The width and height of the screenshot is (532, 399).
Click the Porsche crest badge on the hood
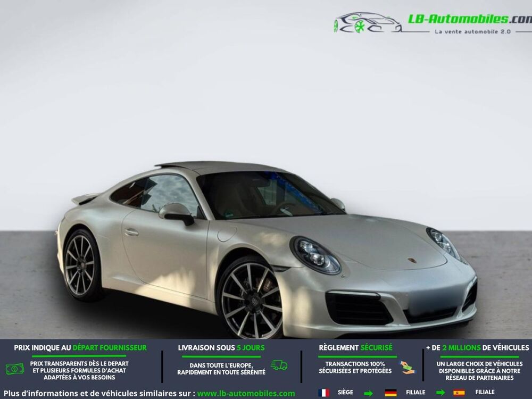point(412,261)
